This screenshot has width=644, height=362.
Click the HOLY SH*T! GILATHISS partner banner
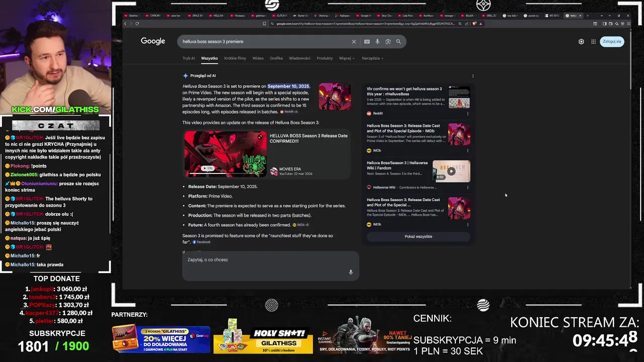(263, 336)
